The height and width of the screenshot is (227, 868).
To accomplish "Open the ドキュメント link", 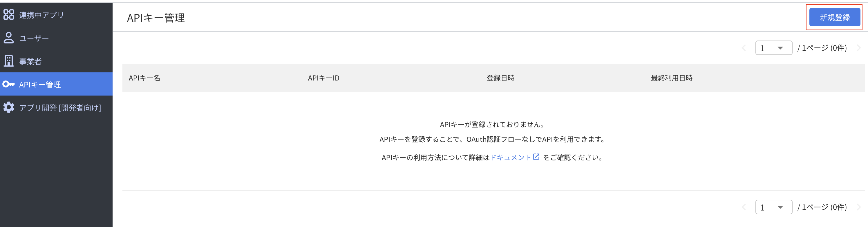I will [511, 158].
